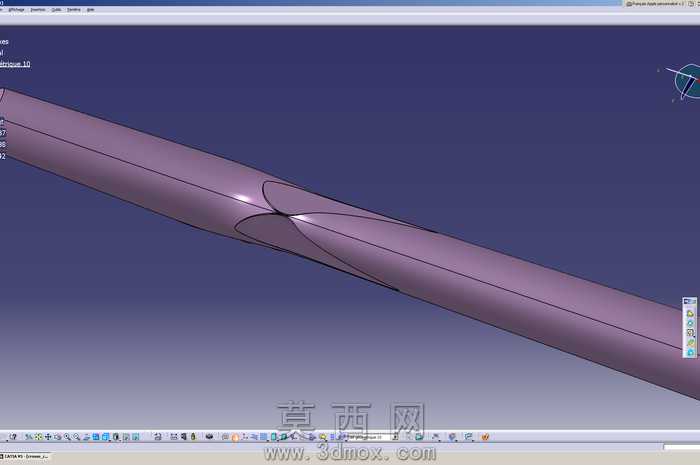Click the dark measure tool icon
The height and width of the screenshot is (465, 700).
tap(183, 437)
